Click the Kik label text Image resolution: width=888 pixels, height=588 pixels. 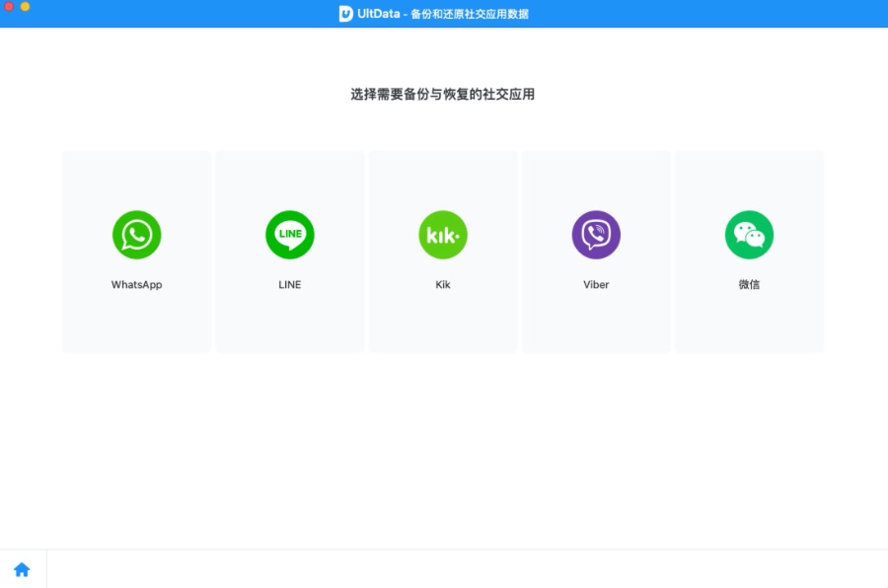[x=443, y=285]
